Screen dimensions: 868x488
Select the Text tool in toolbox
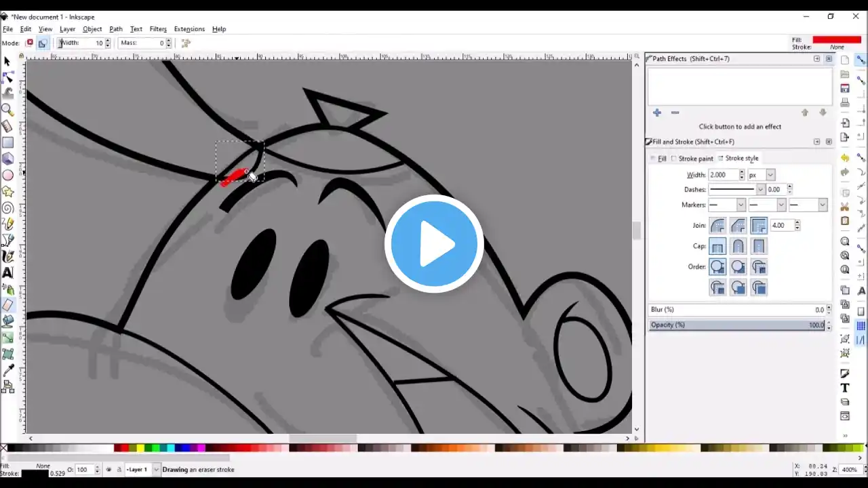(7, 272)
